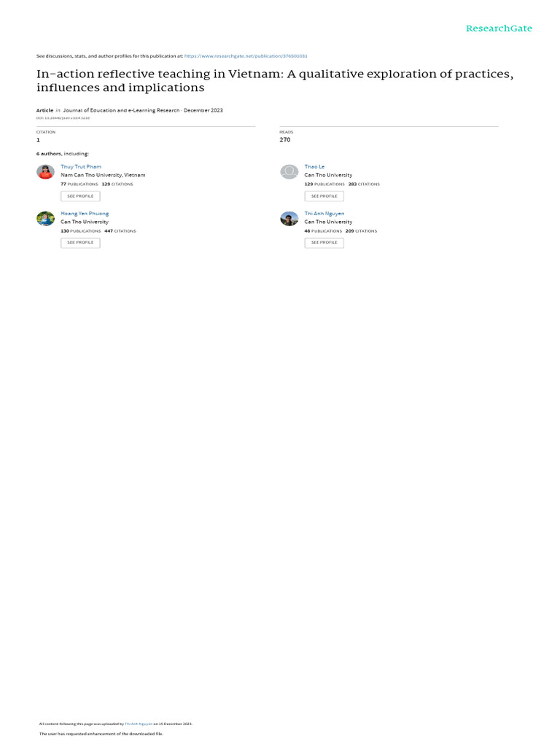The image size is (560, 747).
Task: Click the 270 reads count
Action: [x=285, y=139]
